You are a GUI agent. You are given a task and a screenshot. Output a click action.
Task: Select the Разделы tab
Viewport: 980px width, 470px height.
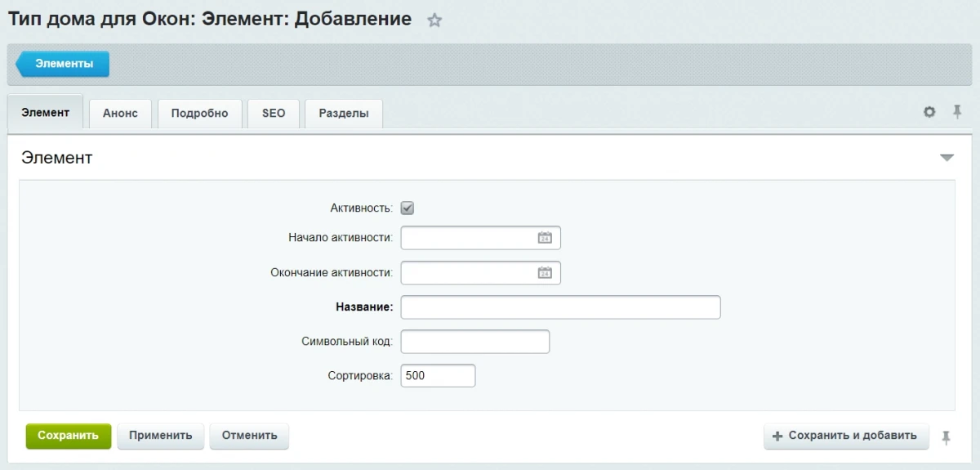pos(344,114)
